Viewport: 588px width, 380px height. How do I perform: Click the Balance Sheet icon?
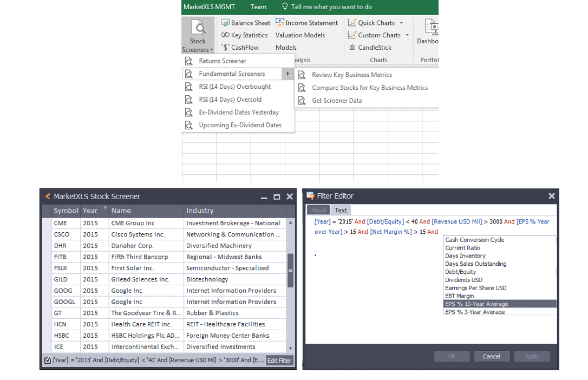coord(225,23)
